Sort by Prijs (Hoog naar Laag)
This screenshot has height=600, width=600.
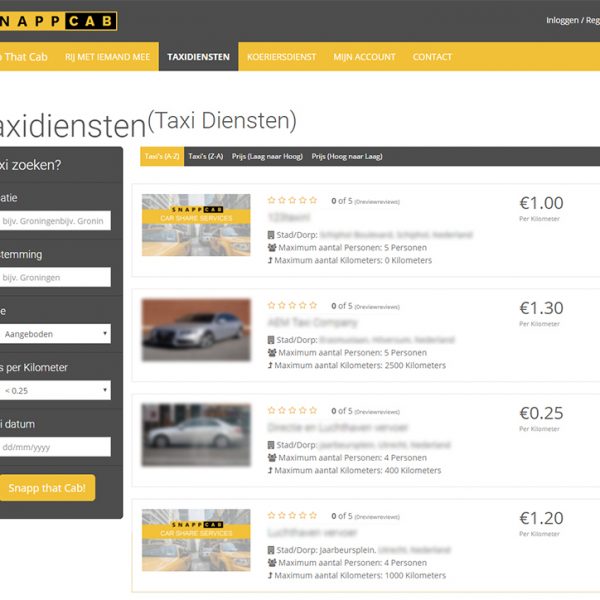tap(347, 156)
